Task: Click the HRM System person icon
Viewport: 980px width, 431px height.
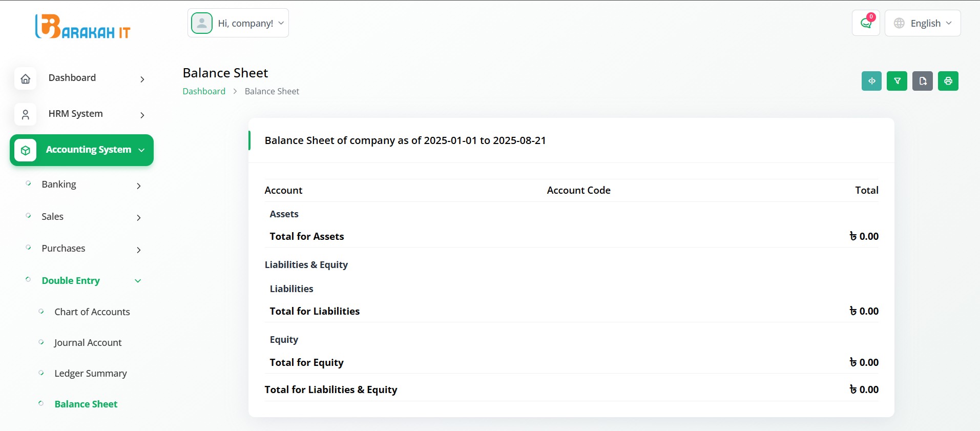Action: pyautogui.click(x=26, y=114)
